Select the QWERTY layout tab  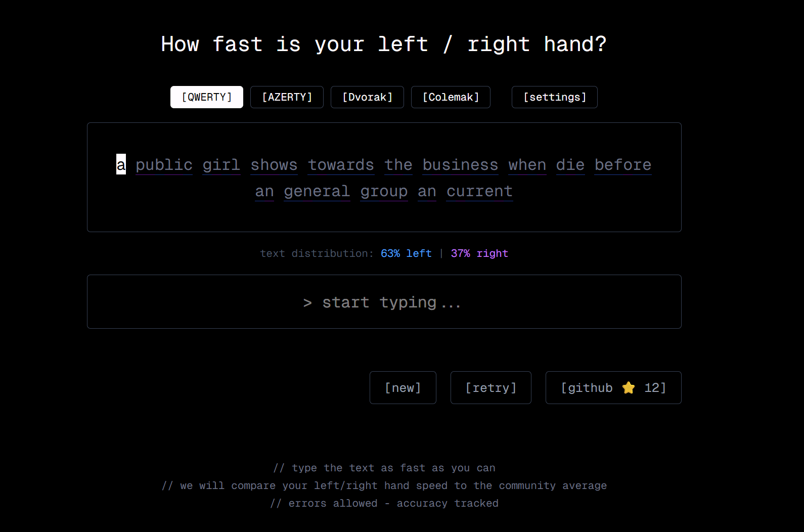[x=206, y=97]
